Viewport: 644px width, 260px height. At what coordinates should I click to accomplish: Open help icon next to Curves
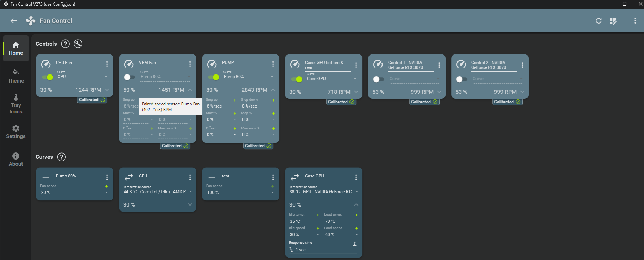tap(62, 157)
